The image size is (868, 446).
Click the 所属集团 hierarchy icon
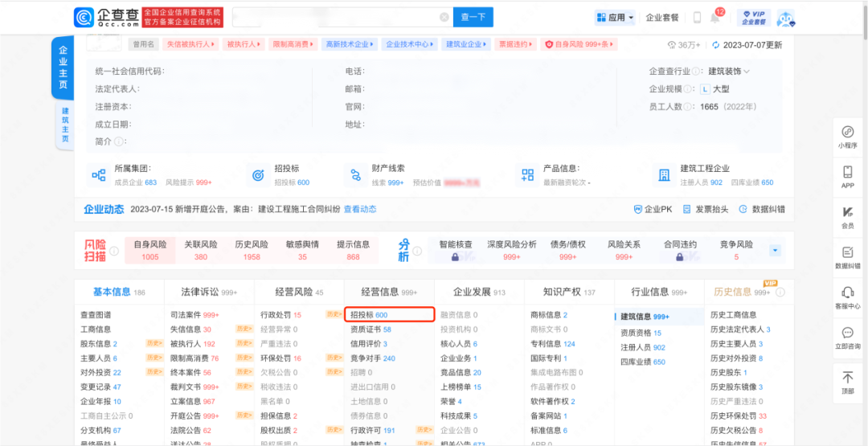pyautogui.click(x=99, y=175)
